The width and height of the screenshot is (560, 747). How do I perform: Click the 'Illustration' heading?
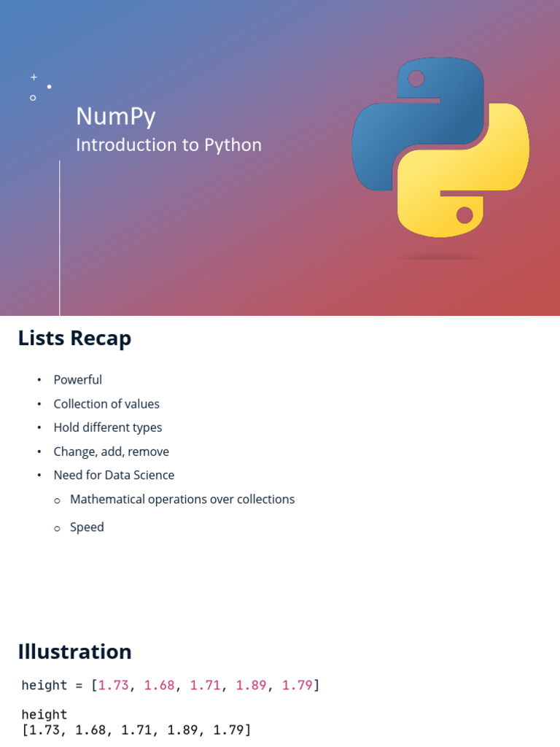click(75, 651)
